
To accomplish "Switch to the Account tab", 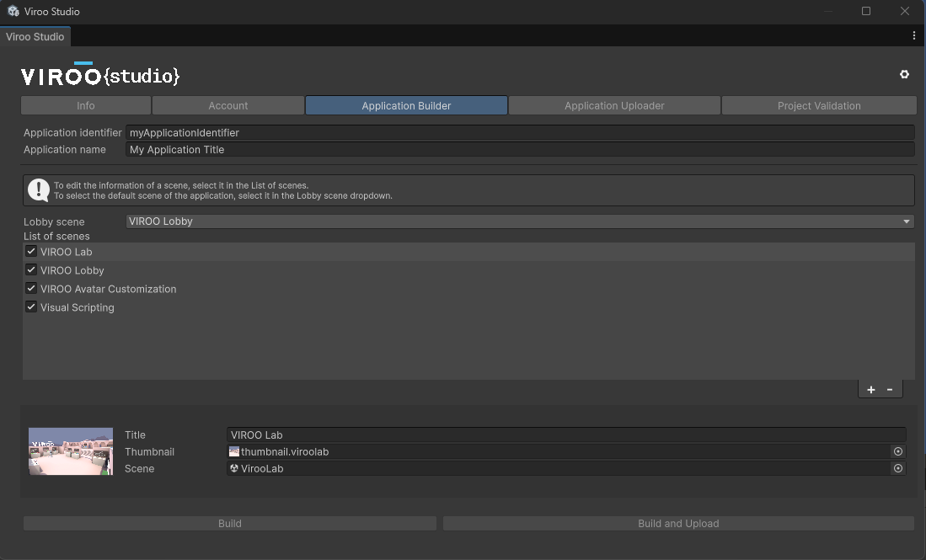I will click(x=228, y=105).
